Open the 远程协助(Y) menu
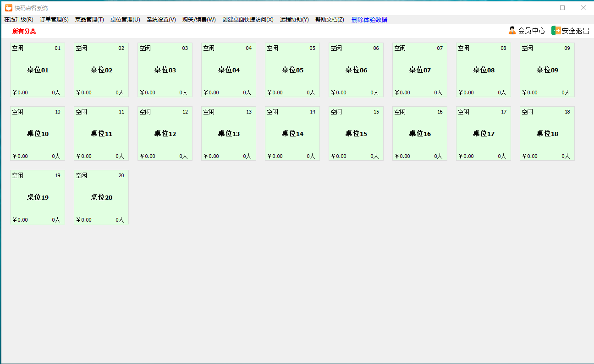 tap(294, 20)
